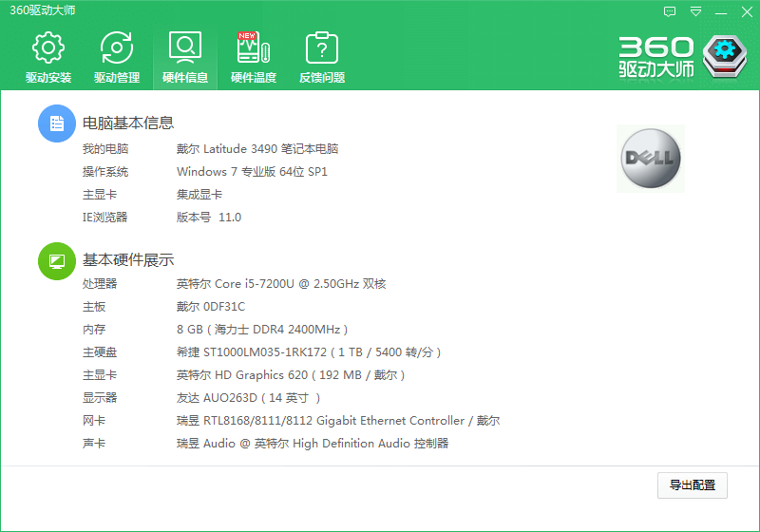Click the green 基本硬件展示 monitor icon
The image size is (760, 532).
(57, 261)
